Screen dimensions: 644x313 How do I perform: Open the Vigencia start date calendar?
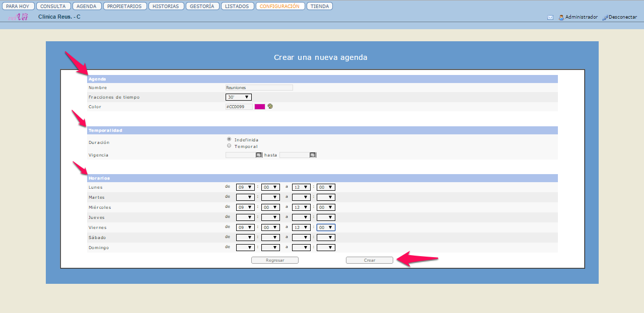[259, 155]
